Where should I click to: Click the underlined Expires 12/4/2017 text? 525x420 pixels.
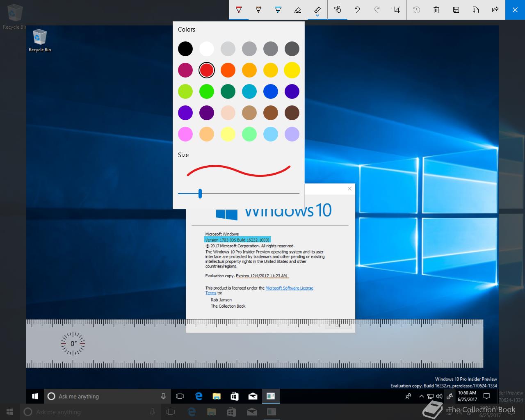(x=261, y=276)
